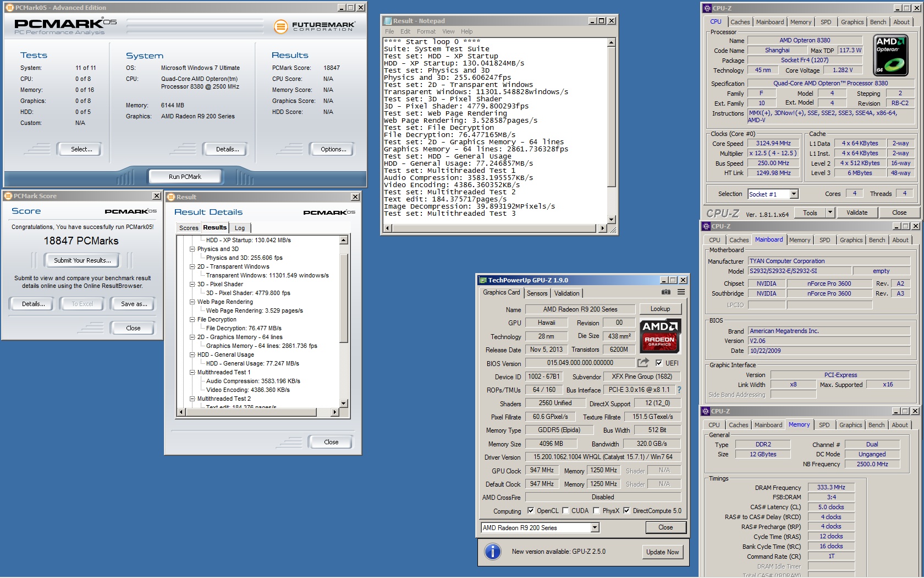The image size is (924, 578).
Task: Collapse the Web Page Rendering tree node
Action: point(193,302)
